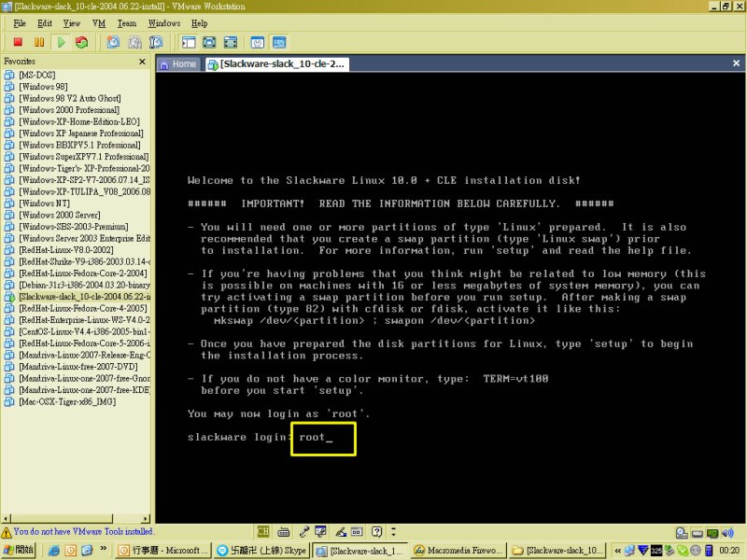Toggle the favorites sidebar toolbar icon

point(189,42)
